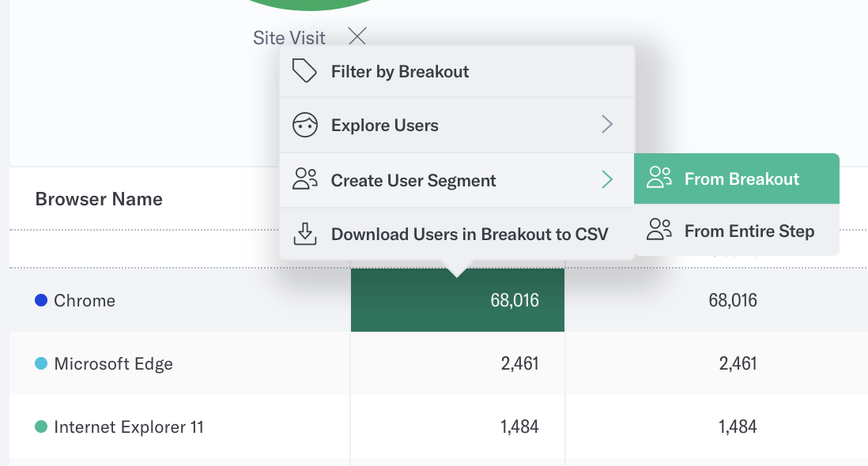The image size is (868, 466).
Task: Create segment From Entire Step
Action: [736, 231]
